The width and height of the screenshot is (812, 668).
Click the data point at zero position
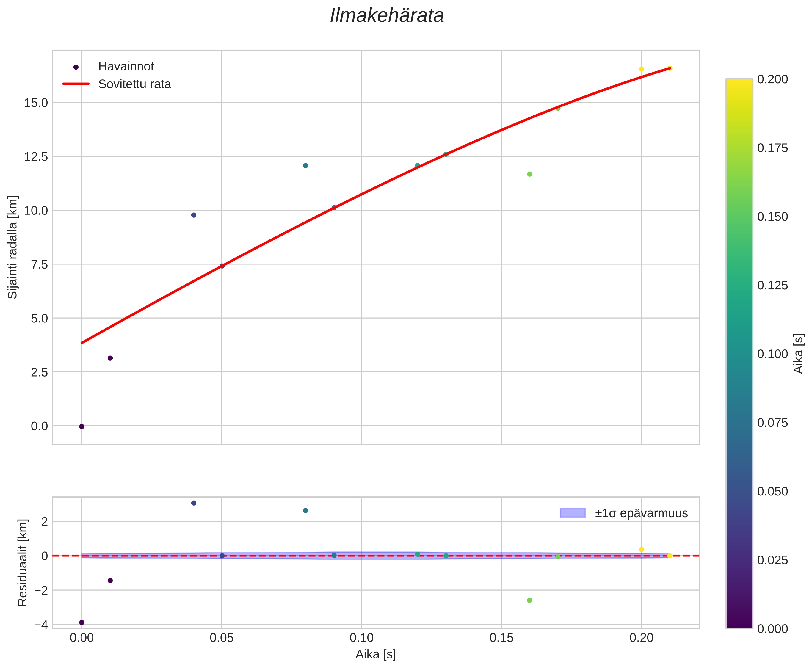[81, 426]
